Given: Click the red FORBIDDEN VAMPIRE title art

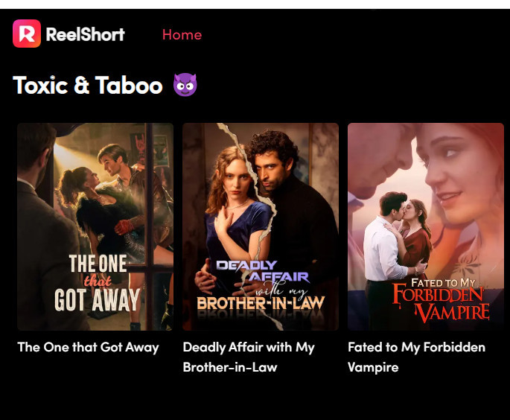Looking at the screenshot, I should click(x=441, y=302).
